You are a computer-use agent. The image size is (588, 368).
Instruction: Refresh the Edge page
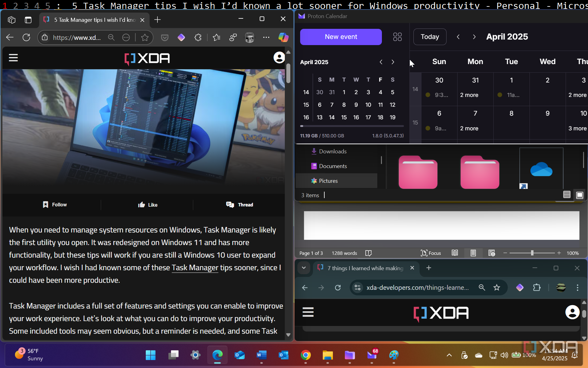click(x=26, y=37)
